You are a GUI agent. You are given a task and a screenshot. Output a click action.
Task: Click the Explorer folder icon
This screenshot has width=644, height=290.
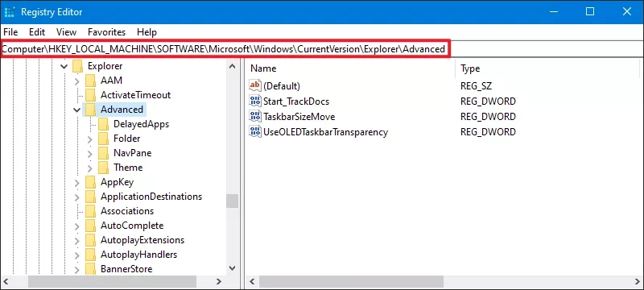pos(77,66)
